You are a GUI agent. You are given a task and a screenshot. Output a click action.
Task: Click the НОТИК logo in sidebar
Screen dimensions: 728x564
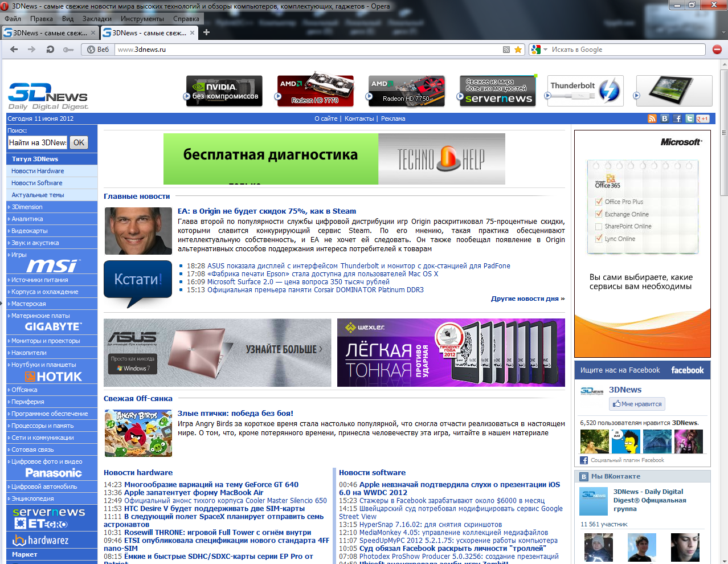(53, 377)
